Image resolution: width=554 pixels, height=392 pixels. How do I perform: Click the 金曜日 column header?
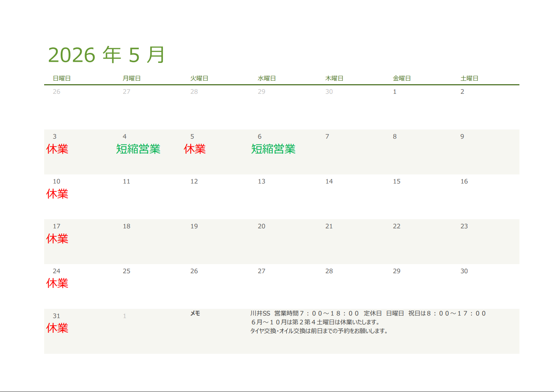click(x=402, y=78)
